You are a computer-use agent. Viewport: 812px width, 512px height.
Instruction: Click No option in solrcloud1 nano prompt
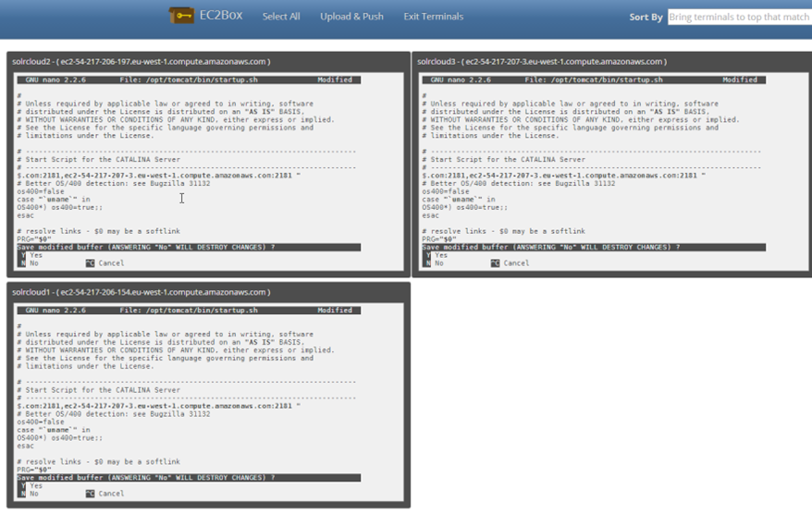34,494
